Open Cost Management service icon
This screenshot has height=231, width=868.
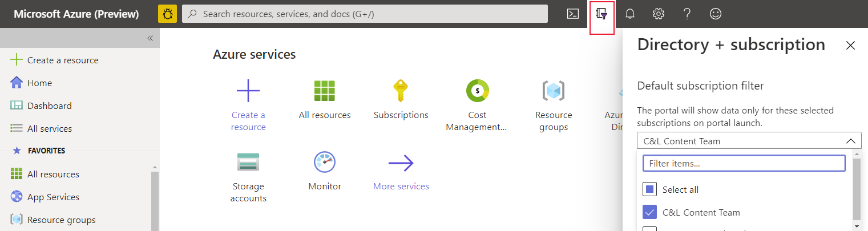coord(477,91)
